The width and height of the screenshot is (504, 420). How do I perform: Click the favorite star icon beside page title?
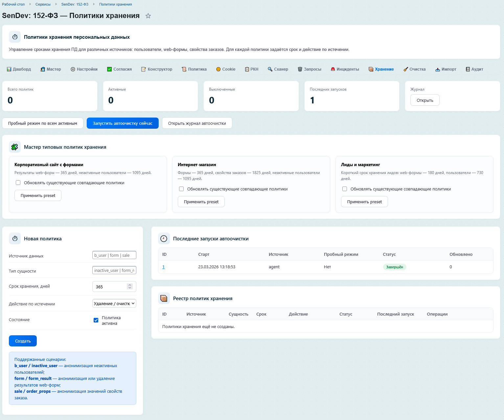148,16
